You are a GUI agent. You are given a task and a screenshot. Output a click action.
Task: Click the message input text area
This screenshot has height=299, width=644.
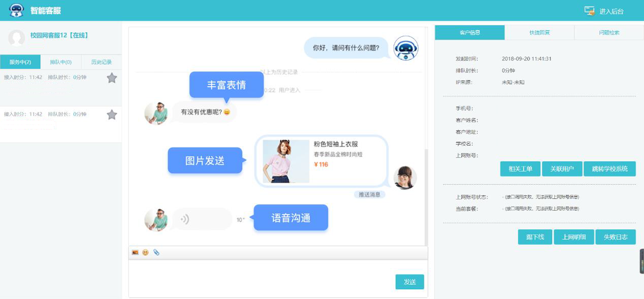click(x=261, y=275)
